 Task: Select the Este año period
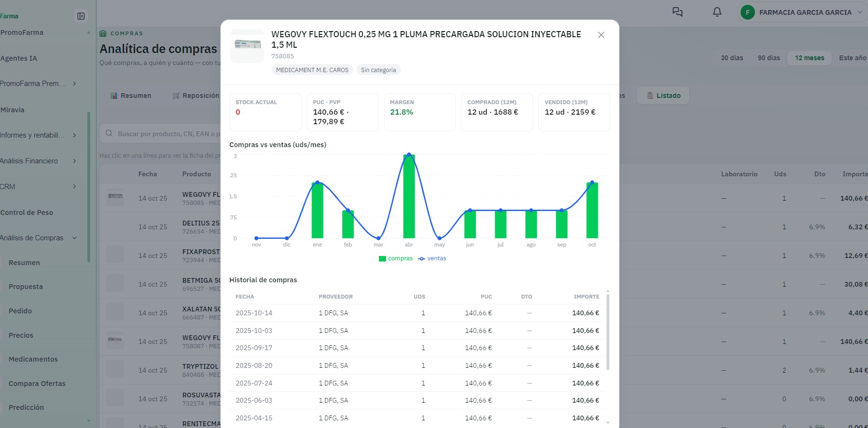coord(853,58)
